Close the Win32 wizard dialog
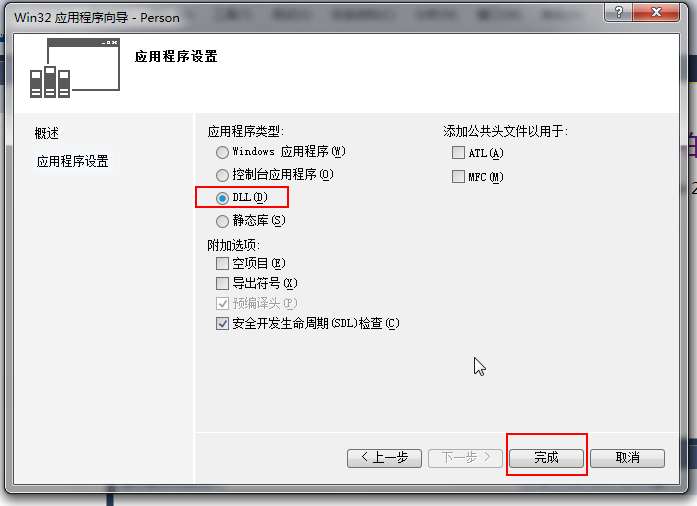The width and height of the screenshot is (697, 506). click(656, 12)
